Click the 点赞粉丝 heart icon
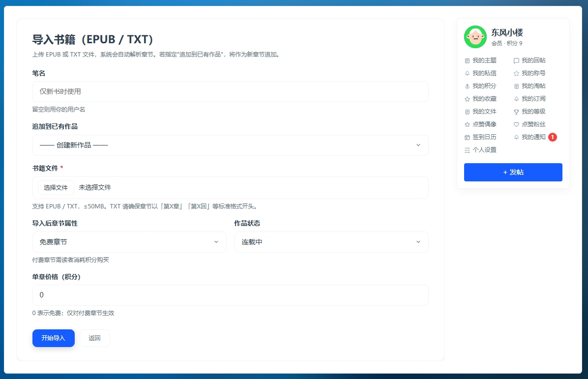 tap(516, 124)
